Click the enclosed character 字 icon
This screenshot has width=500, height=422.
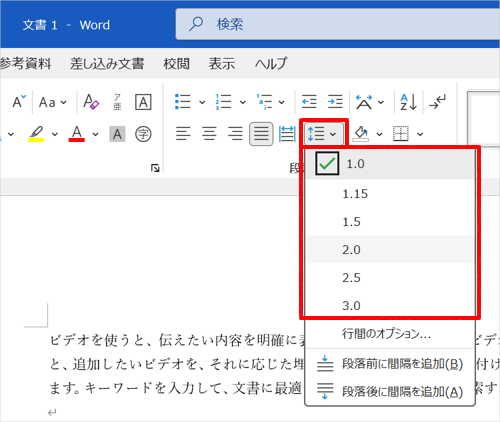(143, 134)
